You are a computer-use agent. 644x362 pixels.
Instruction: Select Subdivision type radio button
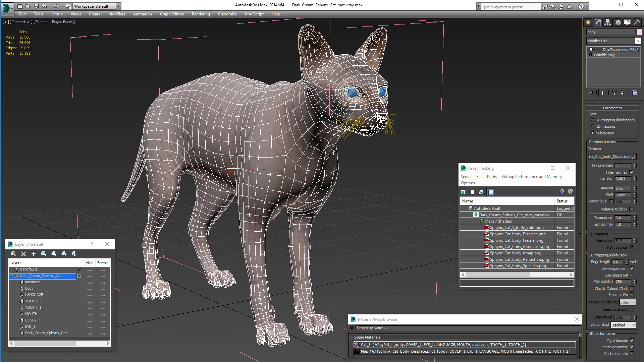click(592, 133)
